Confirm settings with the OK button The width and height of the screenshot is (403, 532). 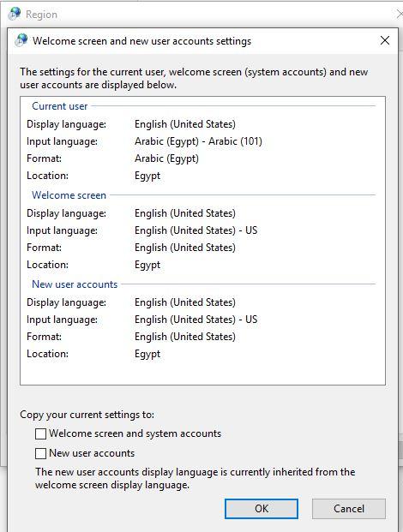point(262,509)
